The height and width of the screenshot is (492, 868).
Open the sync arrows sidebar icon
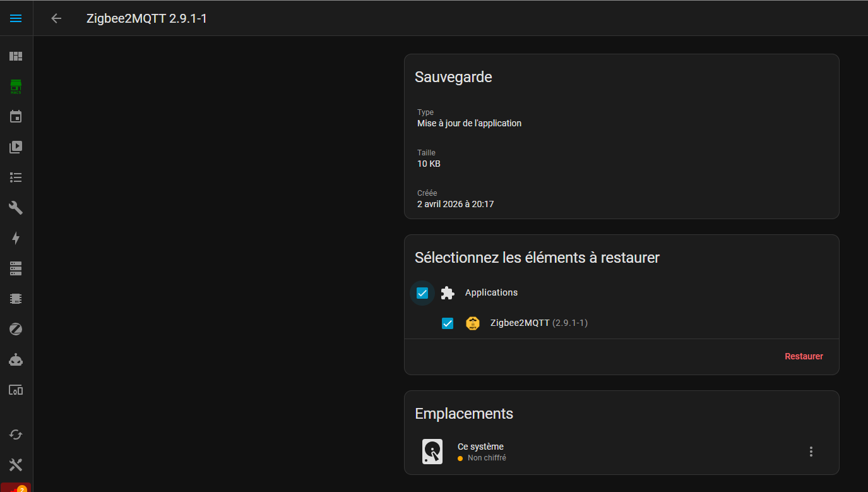(x=16, y=435)
